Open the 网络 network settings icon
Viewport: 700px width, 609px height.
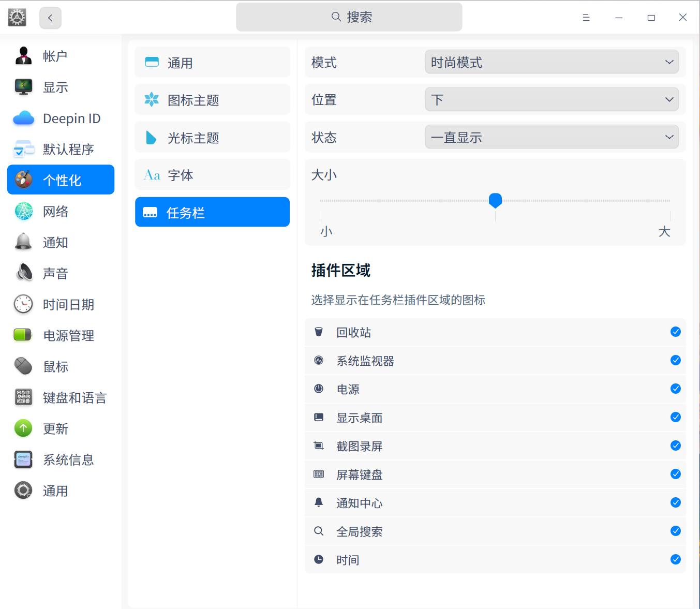point(23,211)
